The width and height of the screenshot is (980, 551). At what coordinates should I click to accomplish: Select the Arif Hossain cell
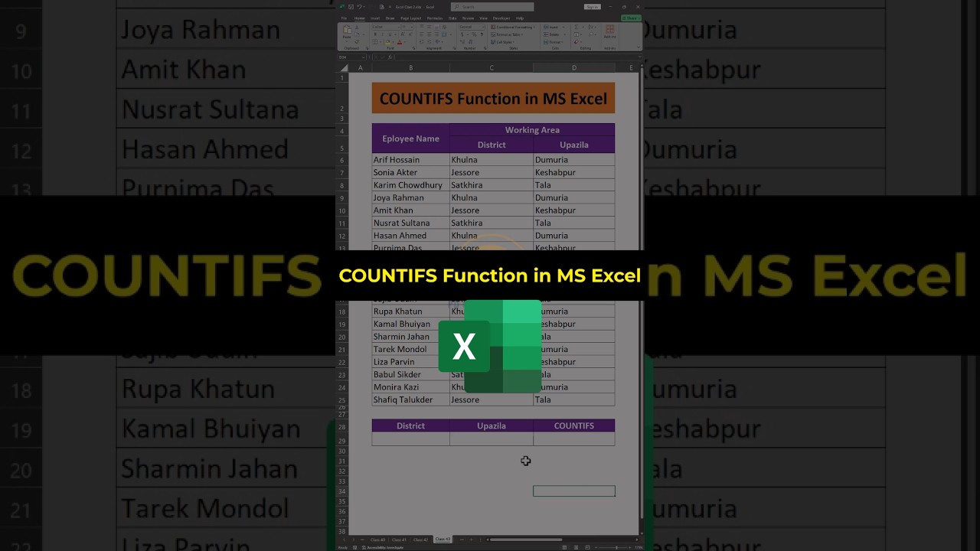point(410,160)
